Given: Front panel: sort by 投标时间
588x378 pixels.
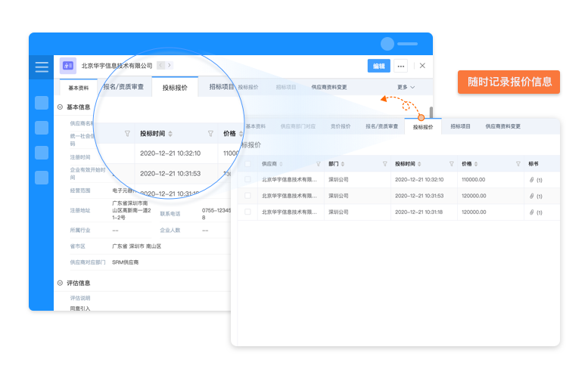Looking at the screenshot, I should pos(419,164).
